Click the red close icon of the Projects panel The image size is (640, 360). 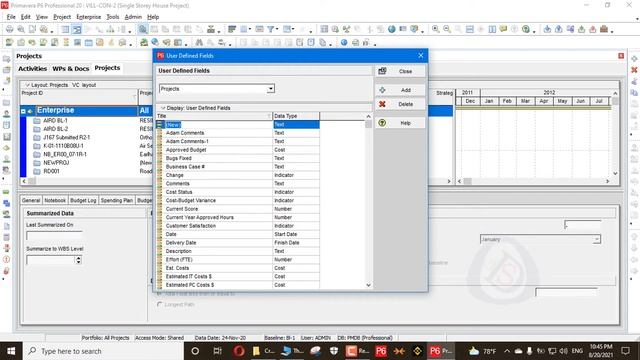(x=621, y=56)
